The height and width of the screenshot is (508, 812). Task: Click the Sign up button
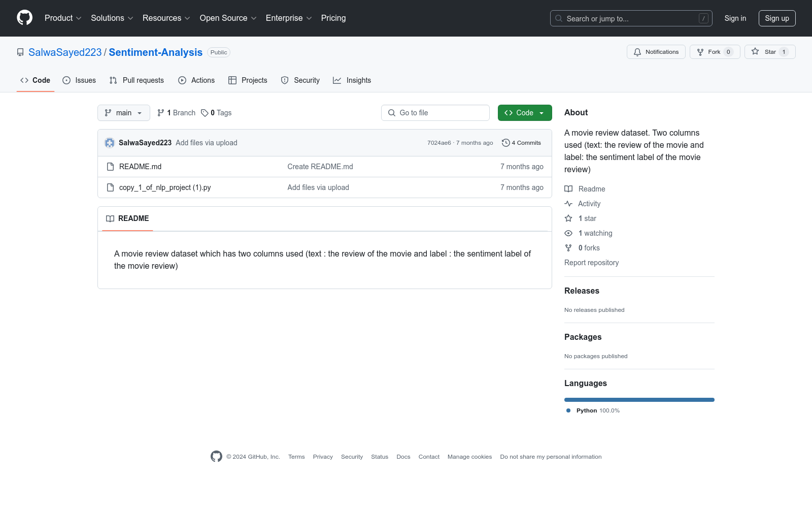(777, 18)
